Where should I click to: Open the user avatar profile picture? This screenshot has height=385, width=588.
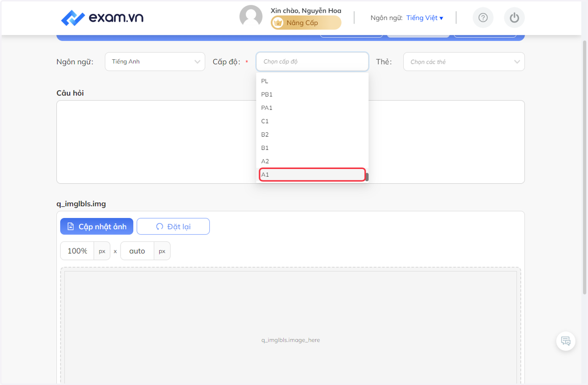click(251, 17)
